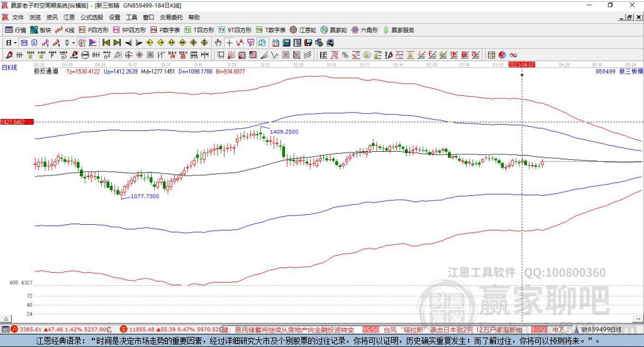The width and height of the screenshot is (644, 347).
Task: Open the 江恩轮 Gann wheel
Action: [x=303, y=30]
